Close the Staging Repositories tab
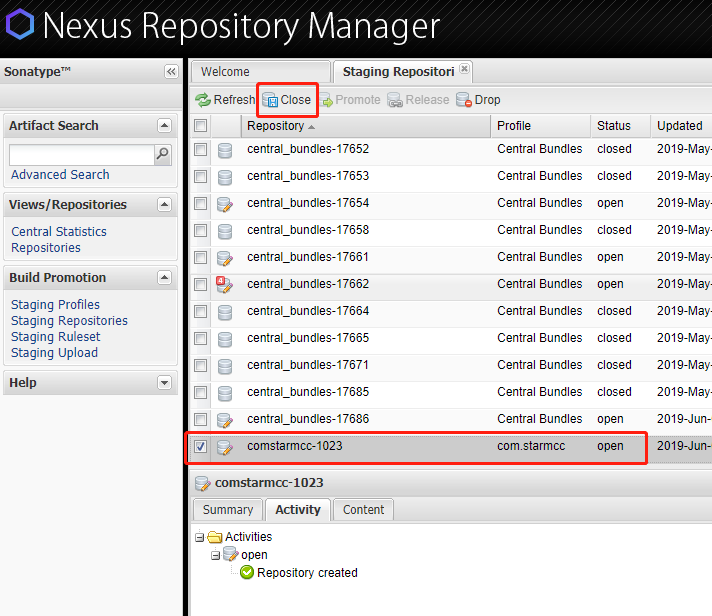 click(464, 69)
